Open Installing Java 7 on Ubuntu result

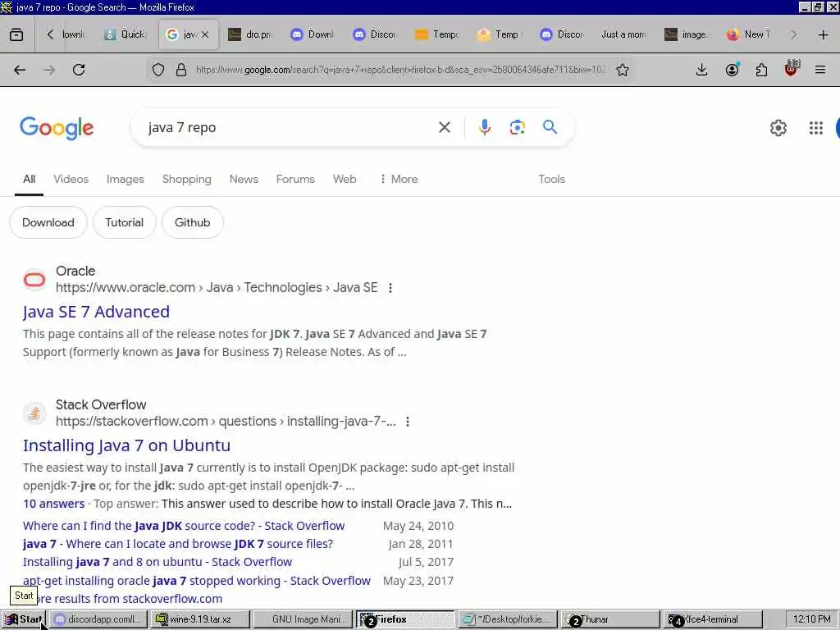point(126,445)
